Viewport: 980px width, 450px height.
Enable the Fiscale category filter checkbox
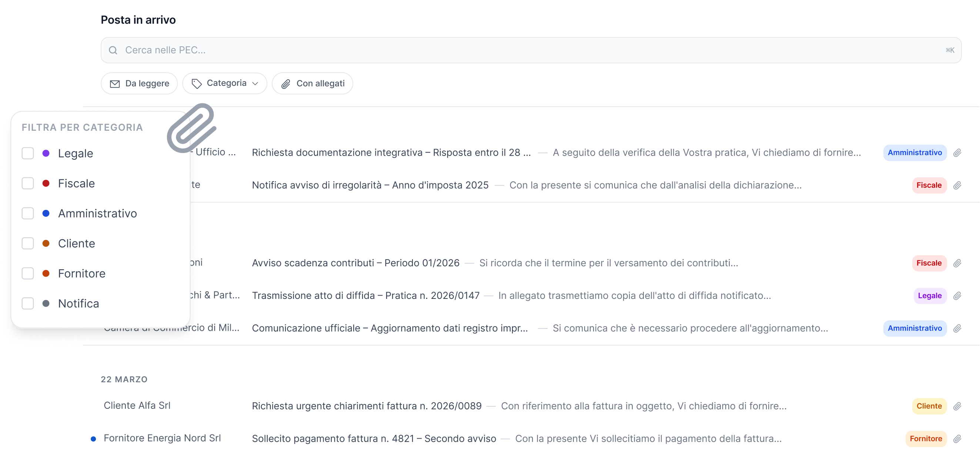point(28,183)
